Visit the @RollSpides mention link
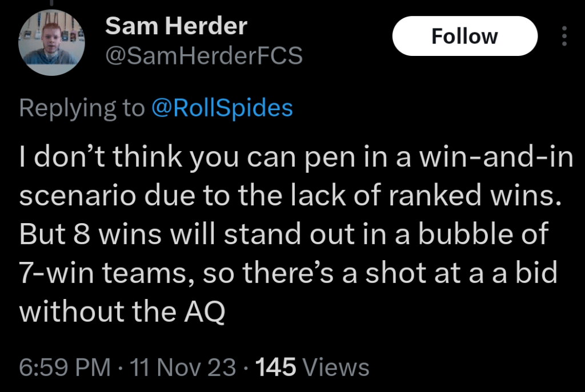Screen dimensions: 585x392 pyautogui.click(x=222, y=108)
